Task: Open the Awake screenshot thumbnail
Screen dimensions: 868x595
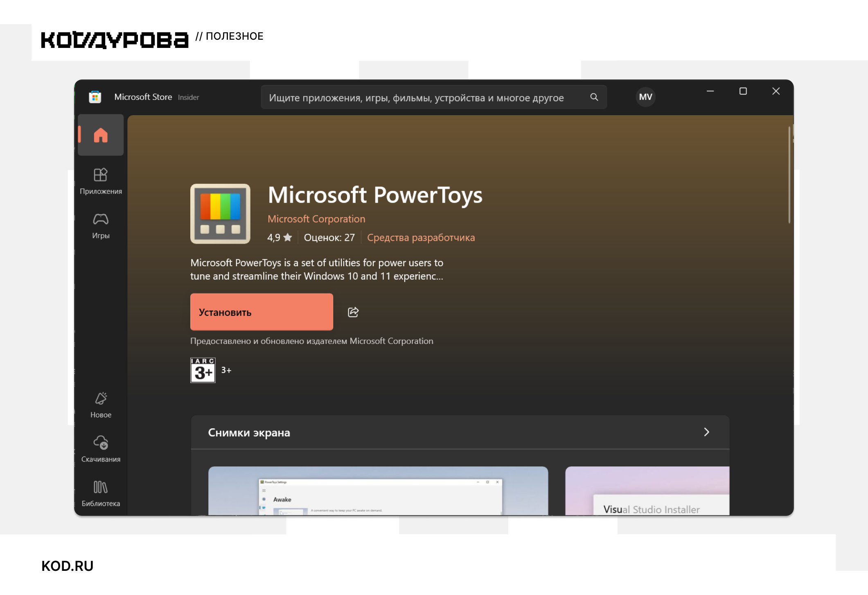Action: 378,491
